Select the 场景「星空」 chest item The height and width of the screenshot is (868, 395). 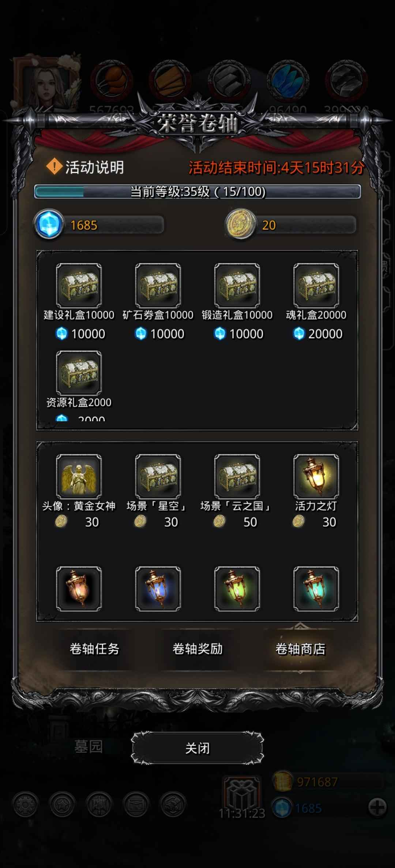coord(158,476)
